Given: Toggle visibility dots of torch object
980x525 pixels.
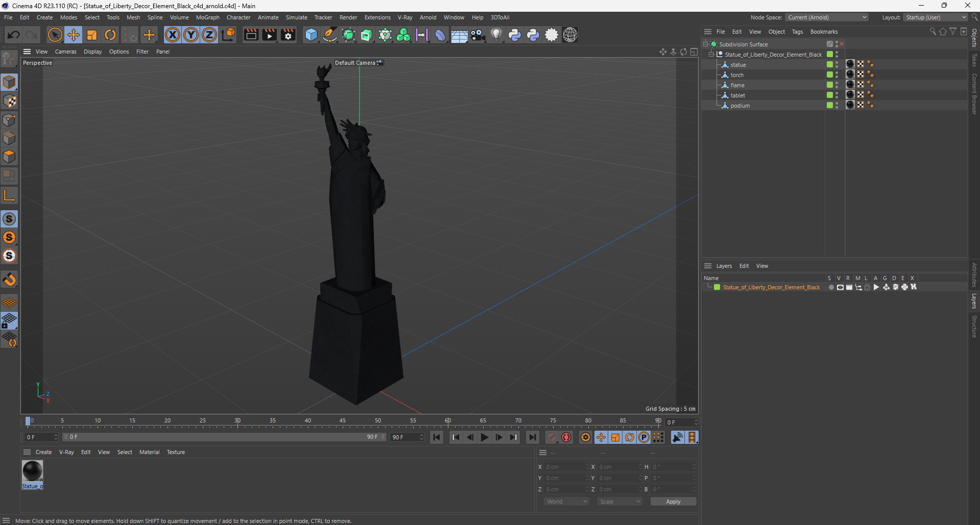Looking at the screenshot, I should (836, 75).
